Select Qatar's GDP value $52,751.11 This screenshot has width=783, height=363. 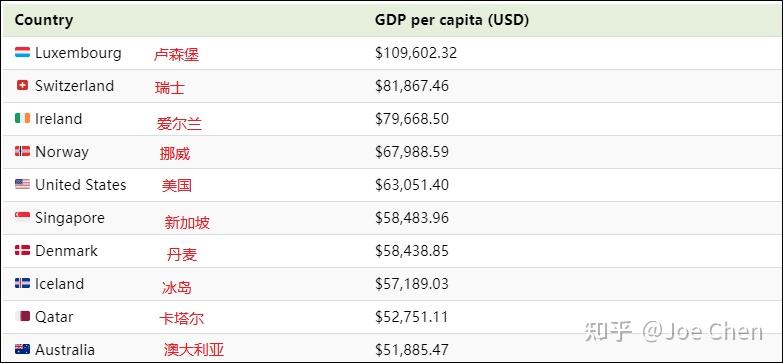pos(411,317)
